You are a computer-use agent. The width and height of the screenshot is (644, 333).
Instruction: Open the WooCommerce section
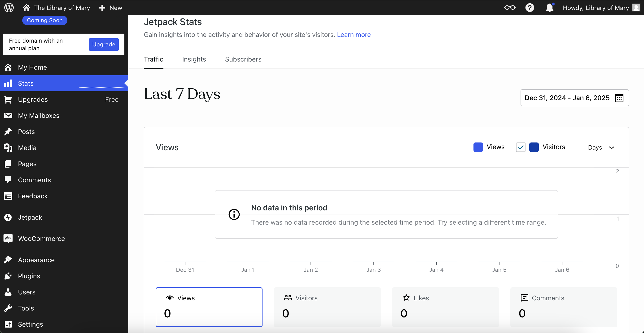(x=41, y=238)
